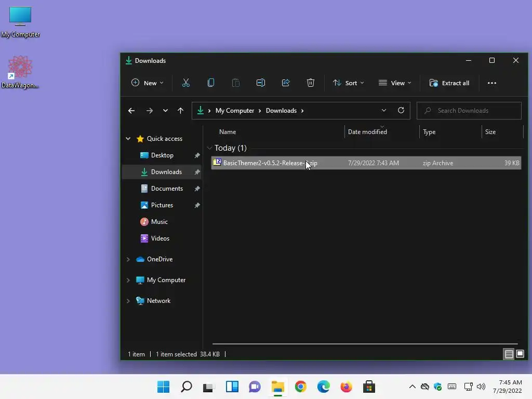Switch to details view layout icon
532x399 pixels.
coord(509,354)
